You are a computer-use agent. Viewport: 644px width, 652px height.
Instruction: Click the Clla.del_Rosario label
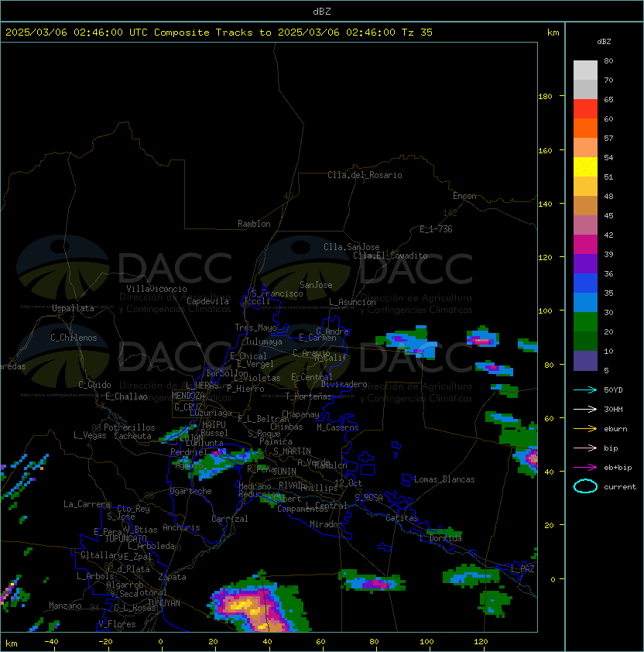[365, 175]
